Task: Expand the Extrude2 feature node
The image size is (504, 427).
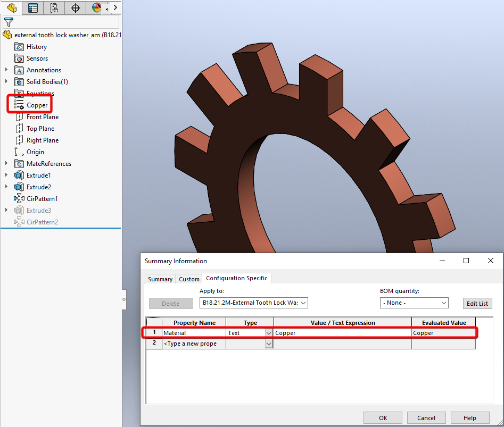Action: [6, 187]
